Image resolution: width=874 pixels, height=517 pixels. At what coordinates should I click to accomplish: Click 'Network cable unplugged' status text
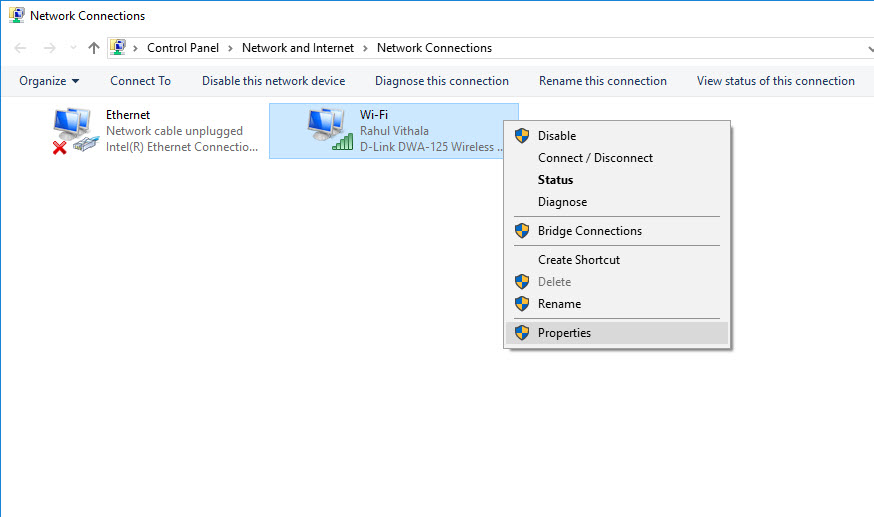pos(174,131)
